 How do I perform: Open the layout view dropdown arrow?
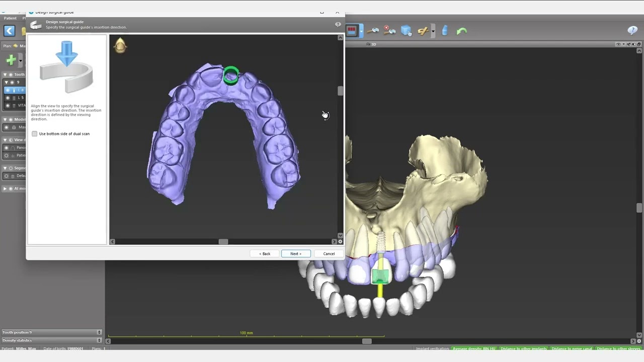pyautogui.click(x=361, y=31)
